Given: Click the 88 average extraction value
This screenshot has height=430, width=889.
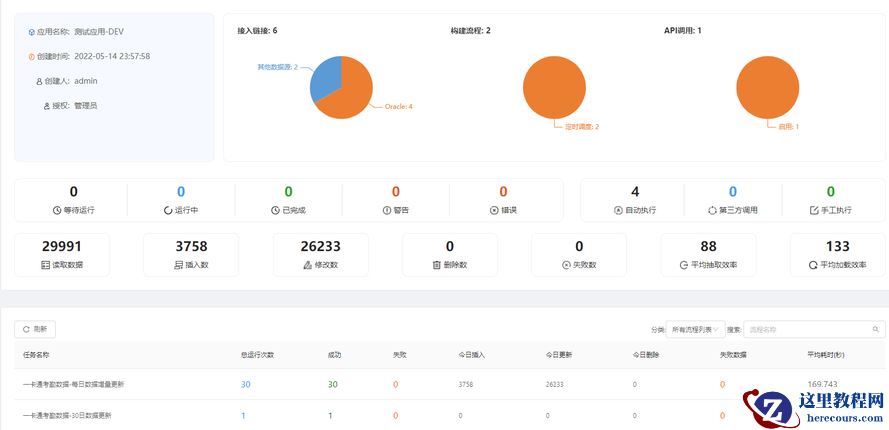Looking at the screenshot, I should tap(708, 247).
